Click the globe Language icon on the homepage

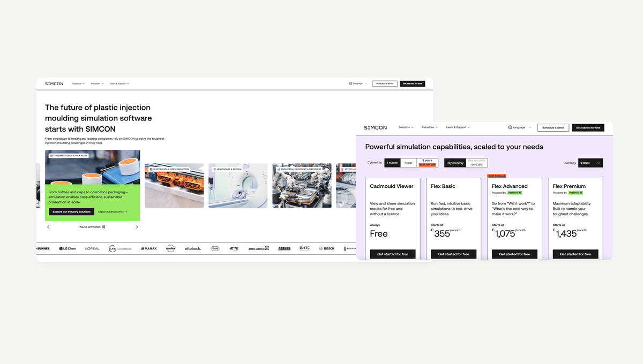pos(350,84)
